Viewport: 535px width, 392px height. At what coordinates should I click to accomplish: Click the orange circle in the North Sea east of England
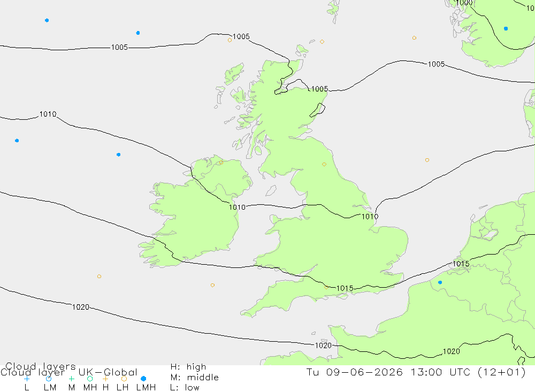(x=427, y=160)
